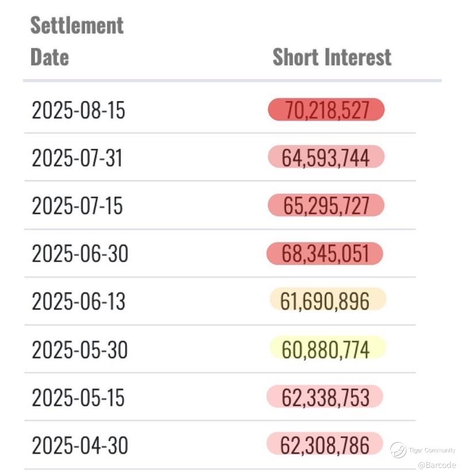Select the 64,593,744 short interest badge
Image resolution: width=465 pixels, height=476 pixels.
coord(326,156)
